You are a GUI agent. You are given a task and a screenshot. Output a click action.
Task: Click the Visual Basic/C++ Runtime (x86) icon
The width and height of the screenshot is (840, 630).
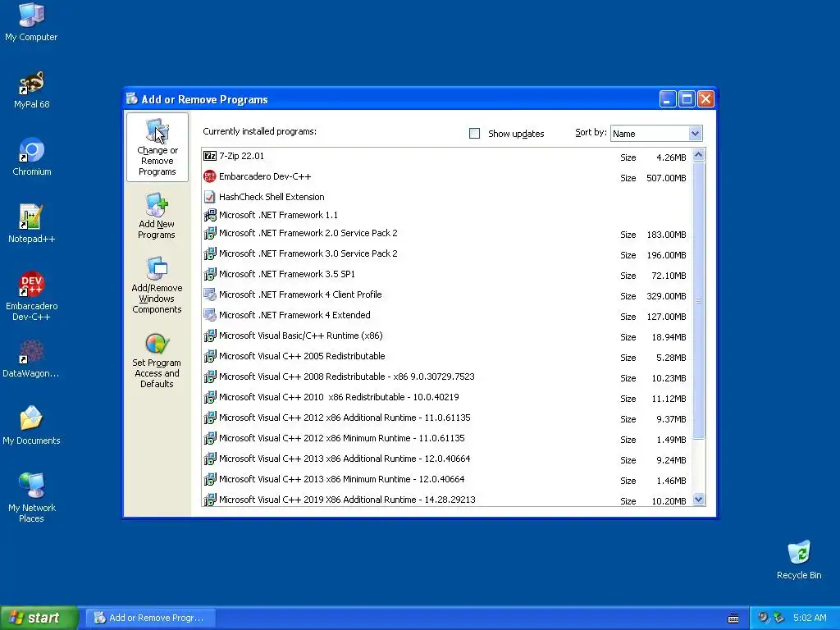tap(210, 336)
